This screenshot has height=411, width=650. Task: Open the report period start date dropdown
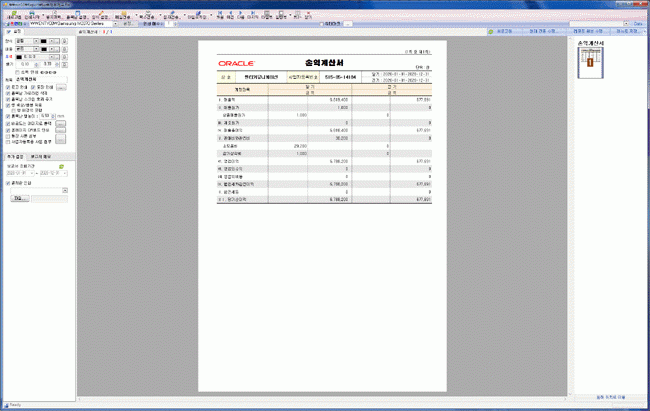pyautogui.click(x=30, y=171)
